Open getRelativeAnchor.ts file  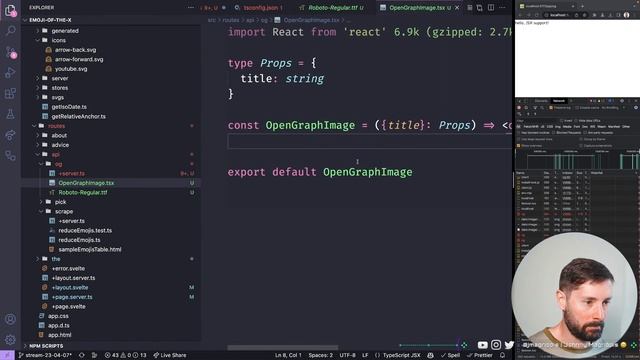(78, 116)
